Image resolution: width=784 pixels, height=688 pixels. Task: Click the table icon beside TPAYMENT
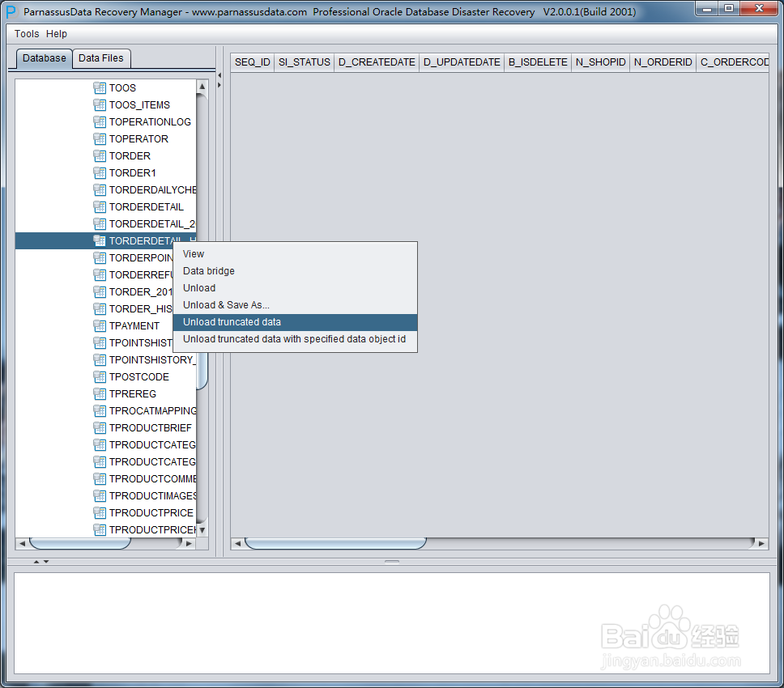(x=100, y=325)
